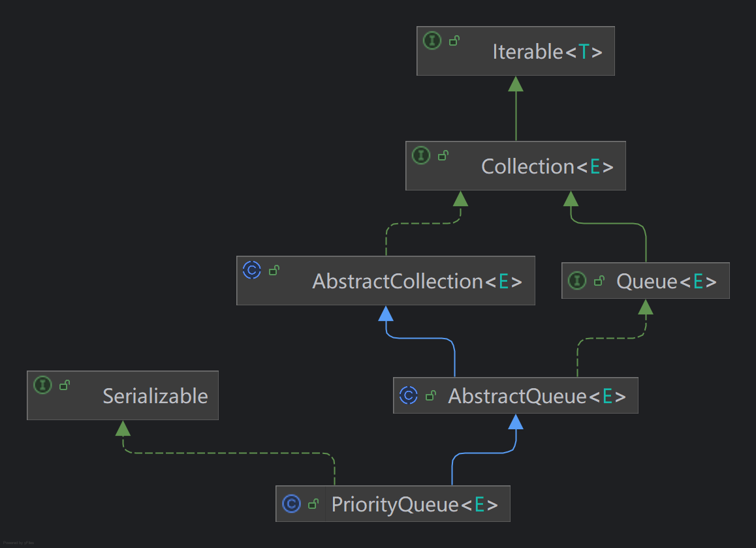Select the Queue<E> node label
This screenshot has width=756, height=548.
(x=667, y=281)
